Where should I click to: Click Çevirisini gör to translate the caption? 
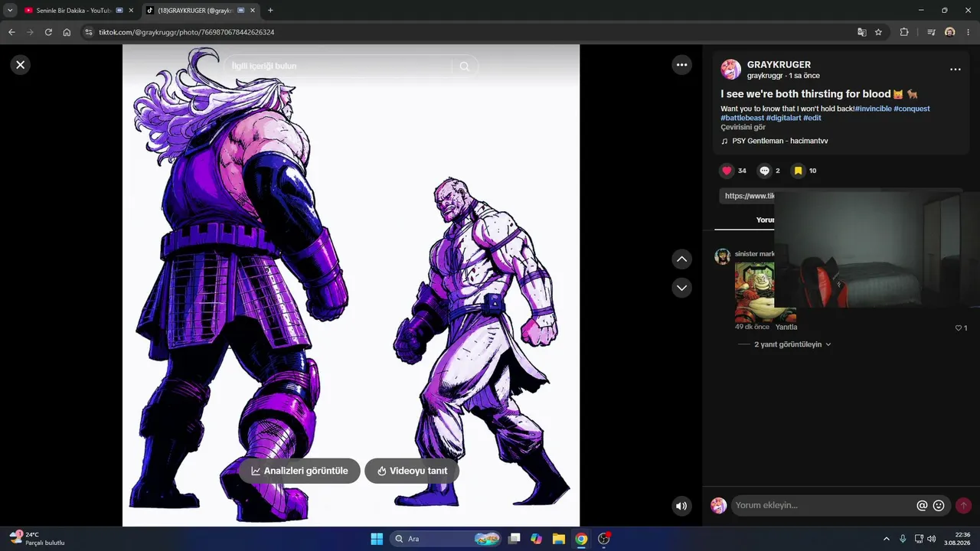click(x=743, y=127)
